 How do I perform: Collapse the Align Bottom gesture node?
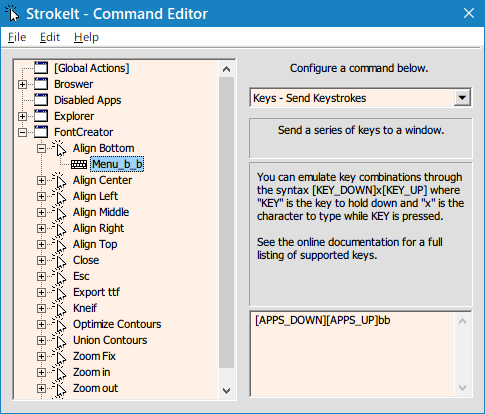(x=41, y=148)
